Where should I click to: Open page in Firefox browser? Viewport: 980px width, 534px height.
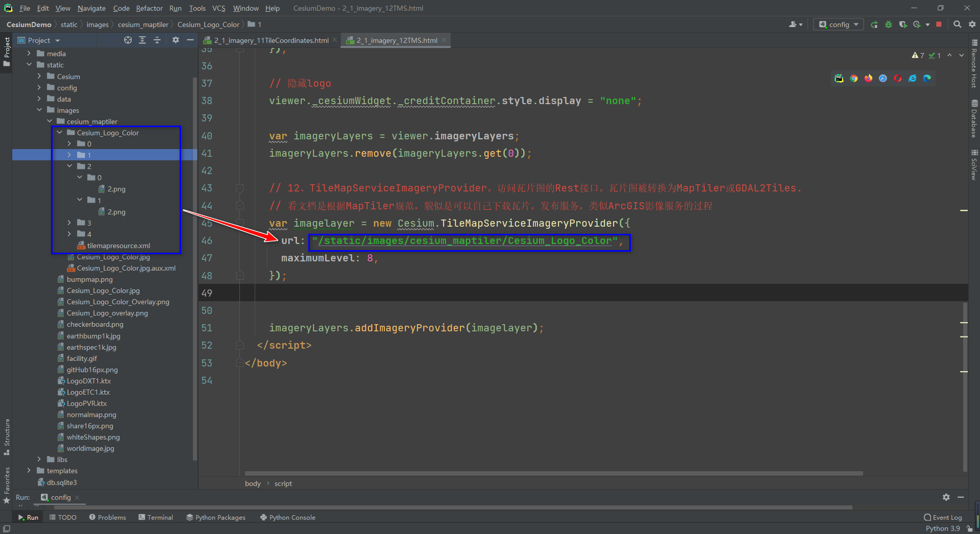(868, 78)
